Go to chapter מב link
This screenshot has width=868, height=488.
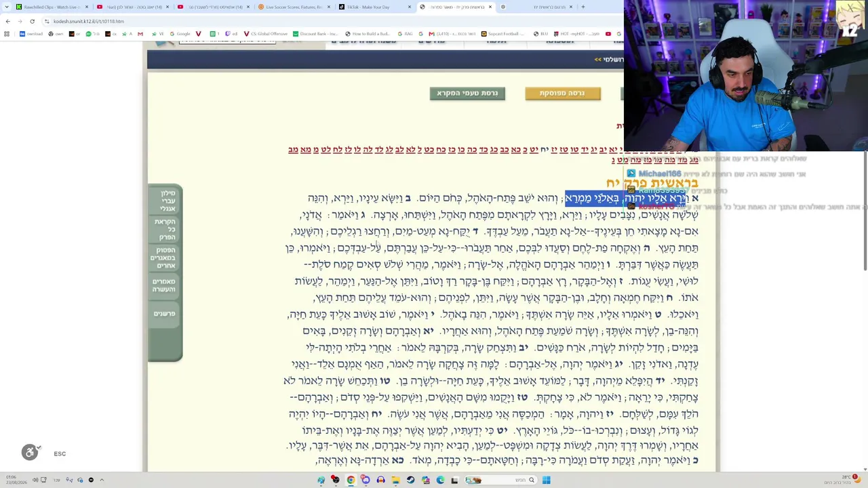293,149
